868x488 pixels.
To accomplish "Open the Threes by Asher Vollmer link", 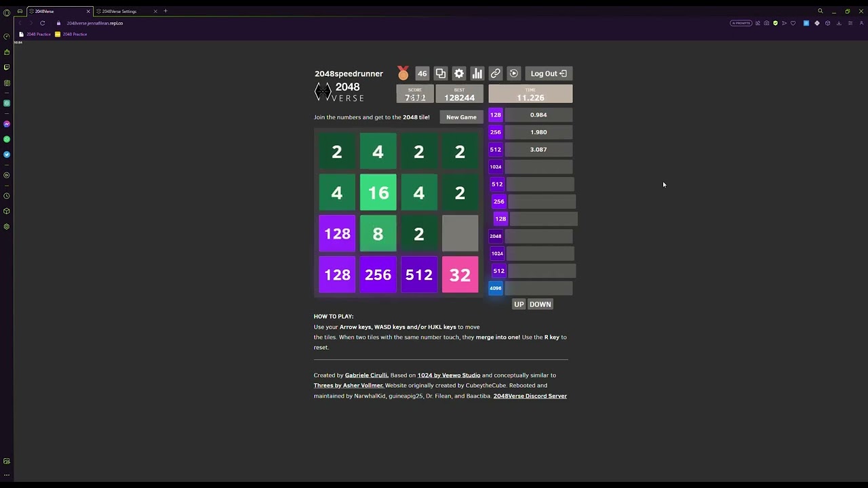I will 349,385.
